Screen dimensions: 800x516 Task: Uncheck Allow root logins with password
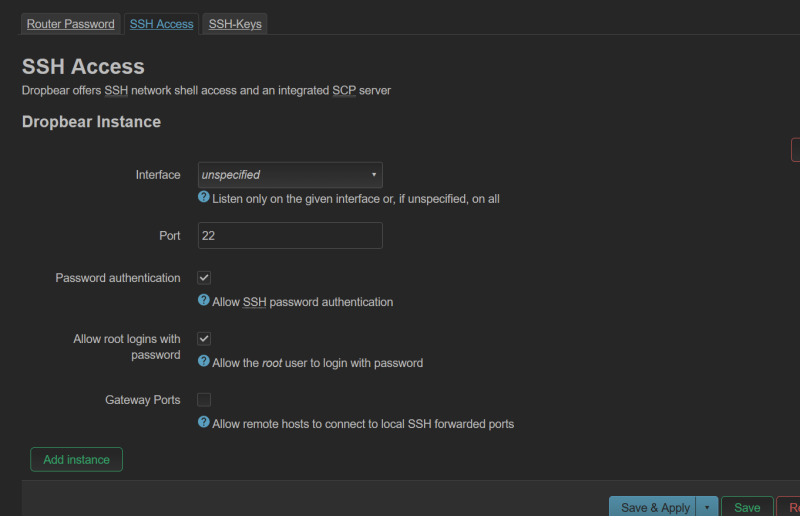(x=204, y=339)
